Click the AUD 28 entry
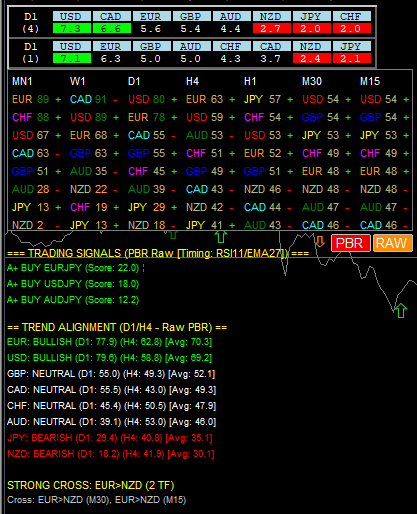The height and width of the screenshot is (514, 417). click(30, 189)
